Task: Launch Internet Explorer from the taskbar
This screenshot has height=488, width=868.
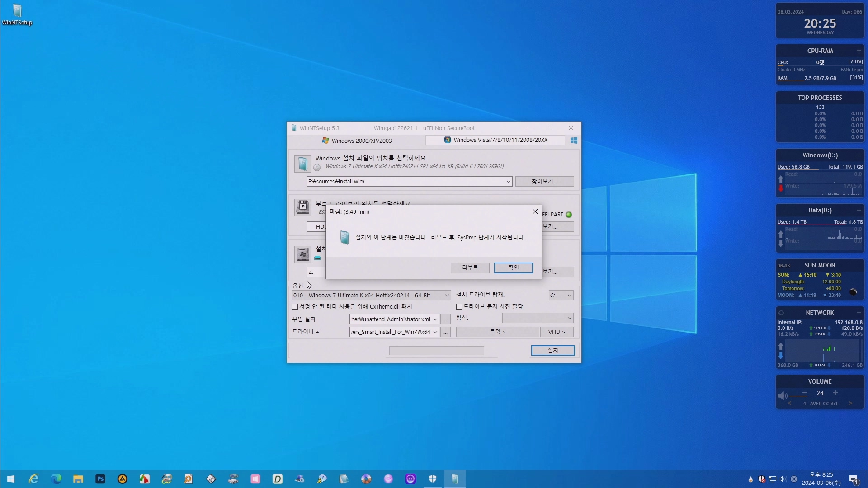Action: click(x=33, y=479)
